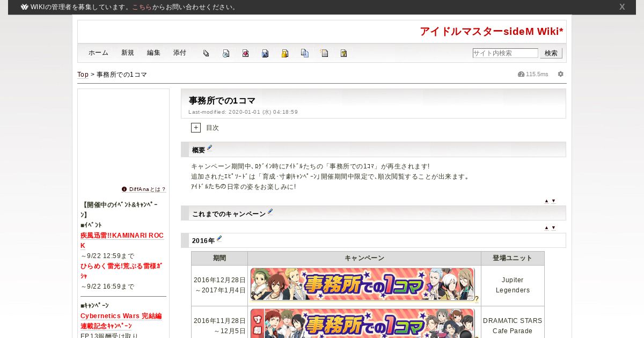Click the two blue pages diff icon
Screen dimensions: 644x338
[305, 53]
